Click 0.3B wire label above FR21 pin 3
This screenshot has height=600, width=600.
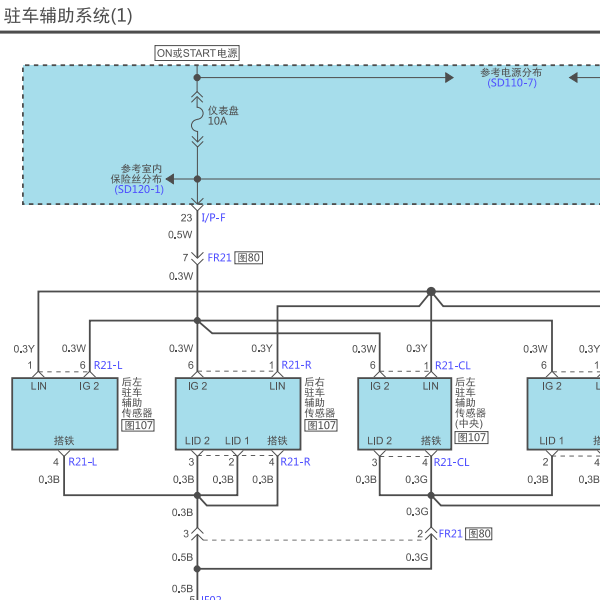coord(182,512)
